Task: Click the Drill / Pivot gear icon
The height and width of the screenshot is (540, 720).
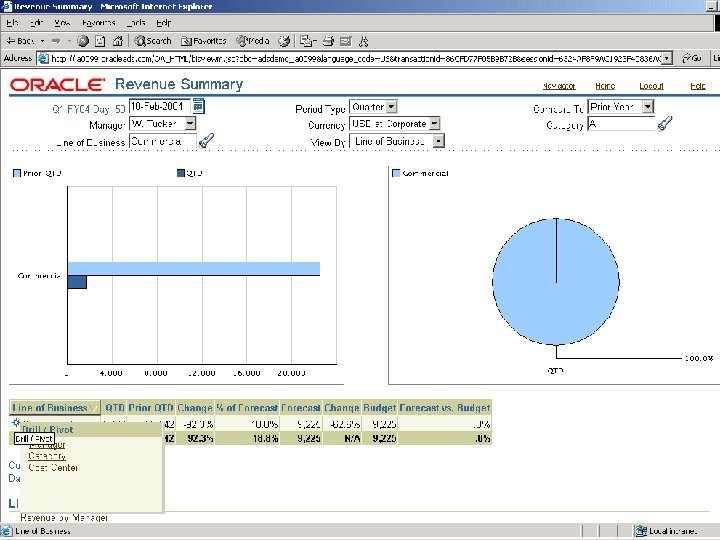Action: point(16,422)
